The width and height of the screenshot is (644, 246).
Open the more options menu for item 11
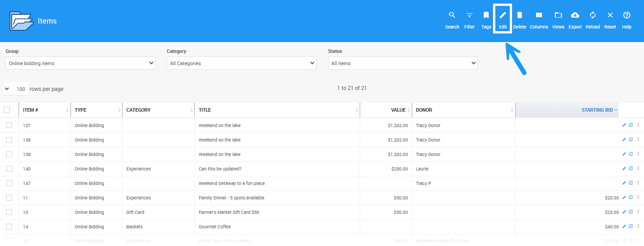point(638,198)
